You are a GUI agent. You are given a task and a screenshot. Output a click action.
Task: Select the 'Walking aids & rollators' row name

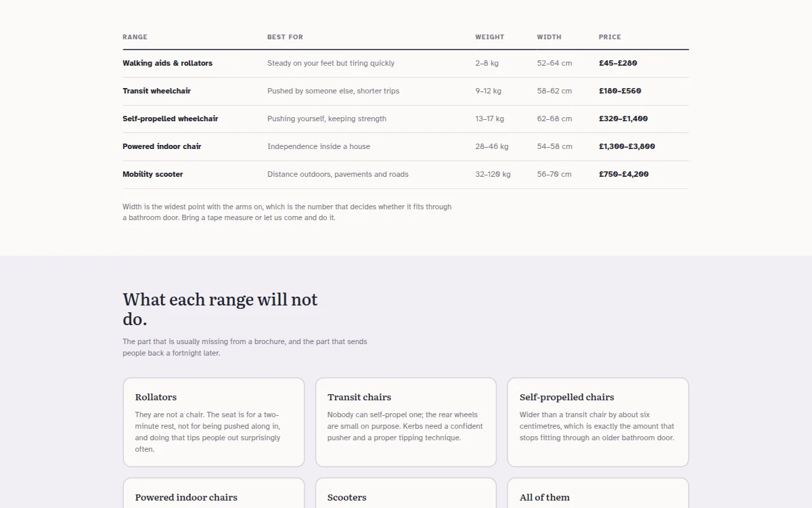point(168,63)
